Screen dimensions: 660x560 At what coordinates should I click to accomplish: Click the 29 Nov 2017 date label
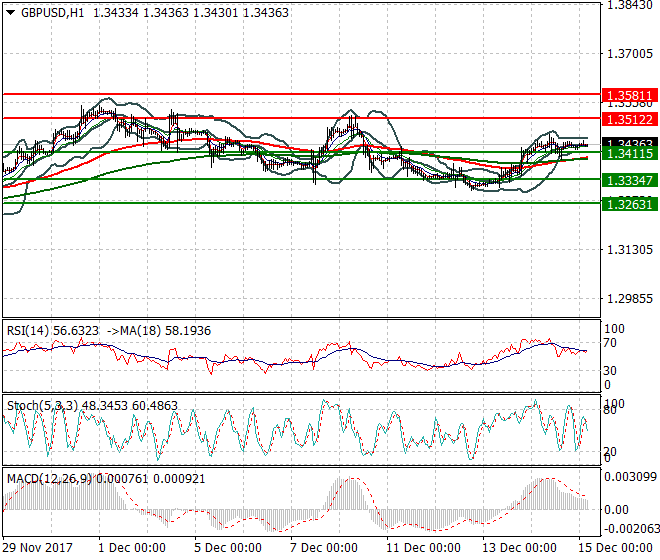click(x=37, y=548)
